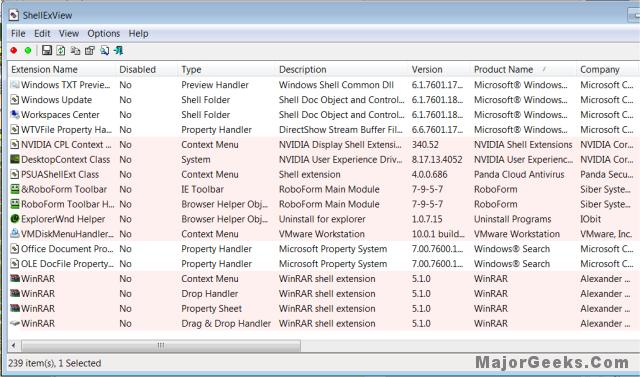Select the 'Windows Update' extension name
The image size is (640, 377).
pyautogui.click(x=56, y=100)
